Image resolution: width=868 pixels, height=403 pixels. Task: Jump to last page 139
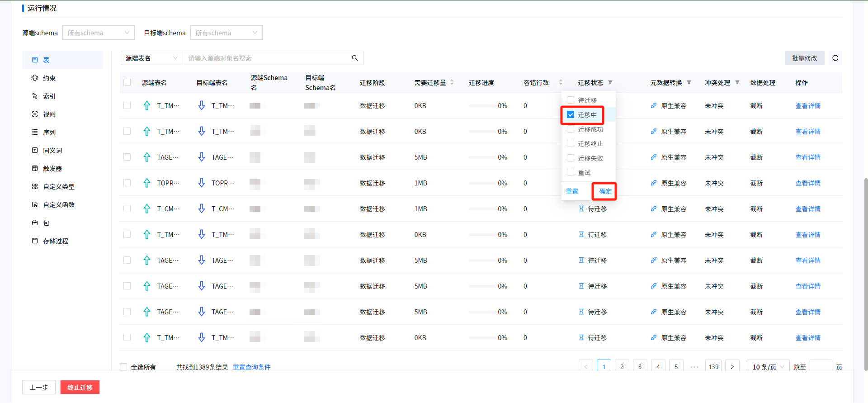(713, 367)
